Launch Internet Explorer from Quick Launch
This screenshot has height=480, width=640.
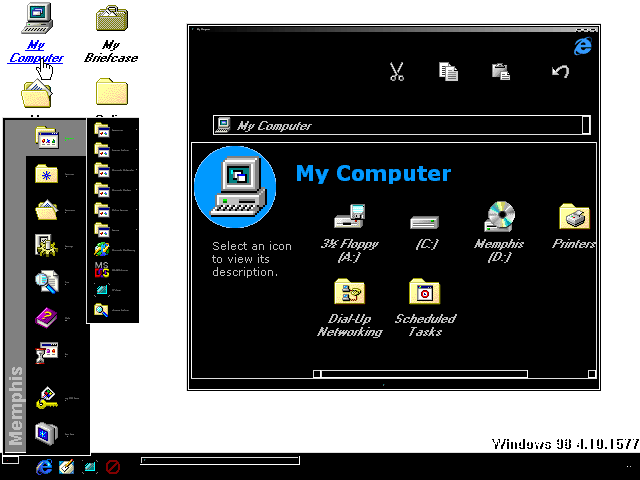coord(44,467)
